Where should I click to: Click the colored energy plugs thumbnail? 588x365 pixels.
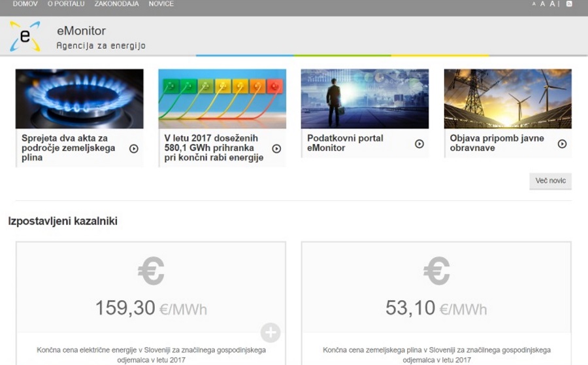pyautogui.click(x=222, y=99)
